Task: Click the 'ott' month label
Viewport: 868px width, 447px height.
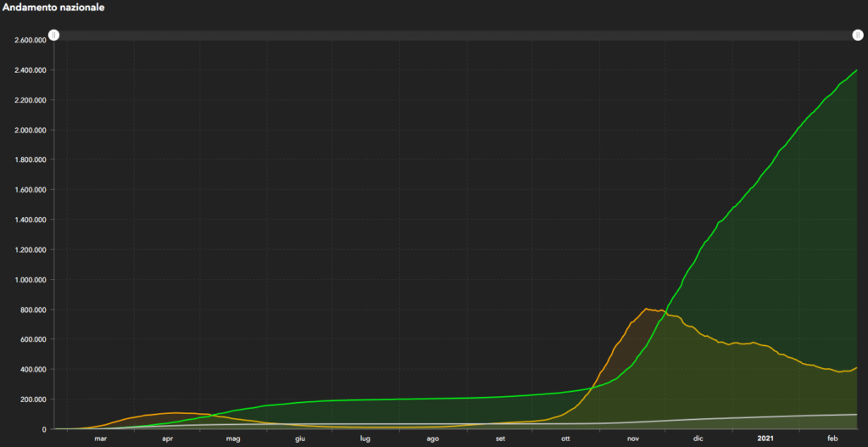Action: 566,439
